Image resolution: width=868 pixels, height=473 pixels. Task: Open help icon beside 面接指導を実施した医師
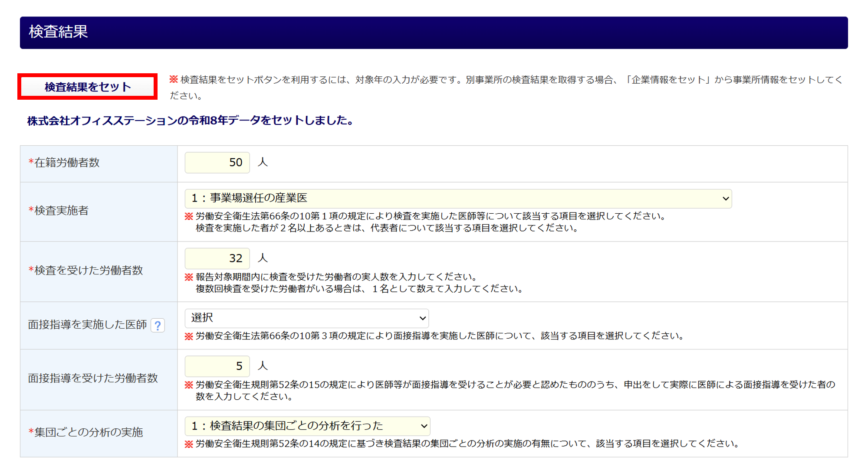[x=158, y=325]
